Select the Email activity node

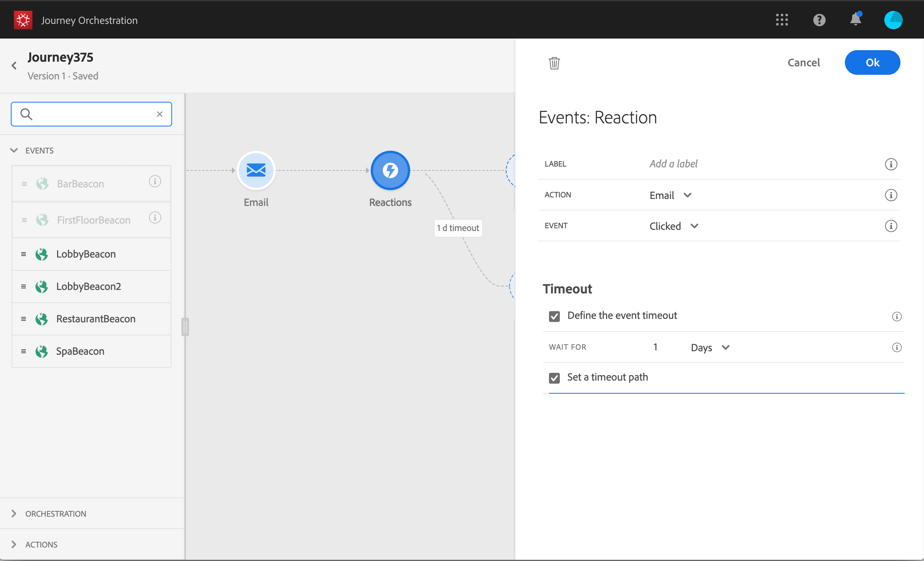(x=256, y=170)
